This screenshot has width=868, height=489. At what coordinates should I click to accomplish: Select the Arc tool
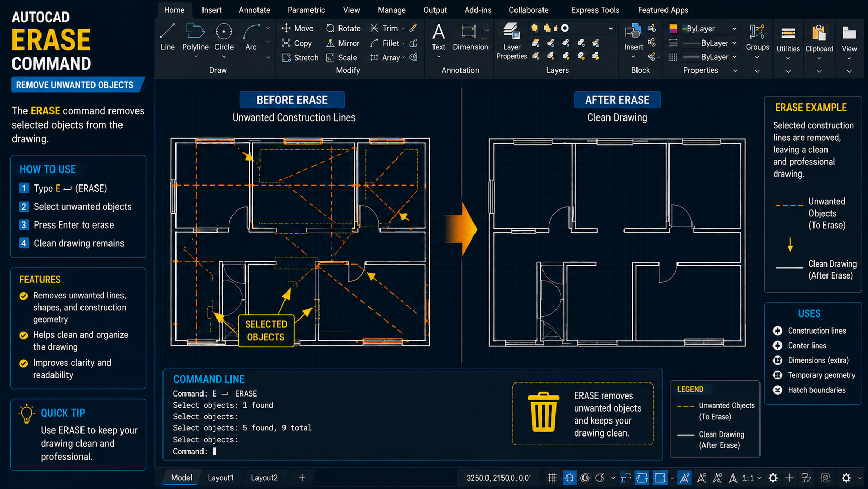point(251,36)
